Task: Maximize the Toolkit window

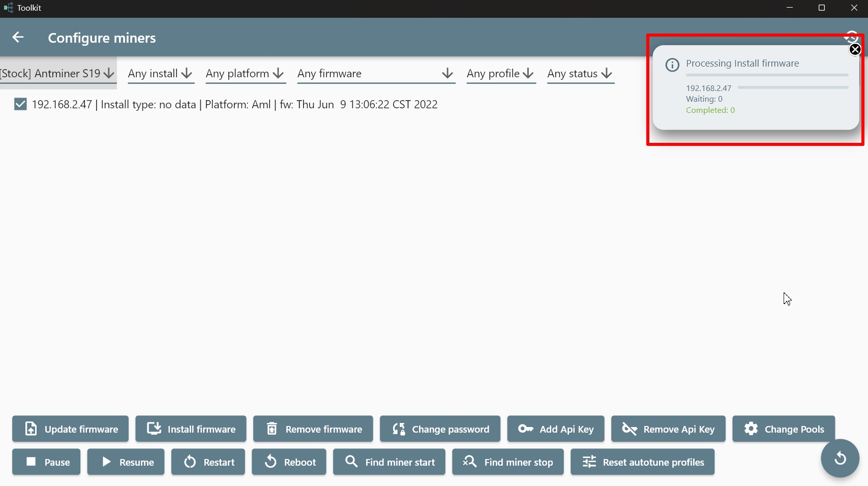Action: (x=821, y=8)
